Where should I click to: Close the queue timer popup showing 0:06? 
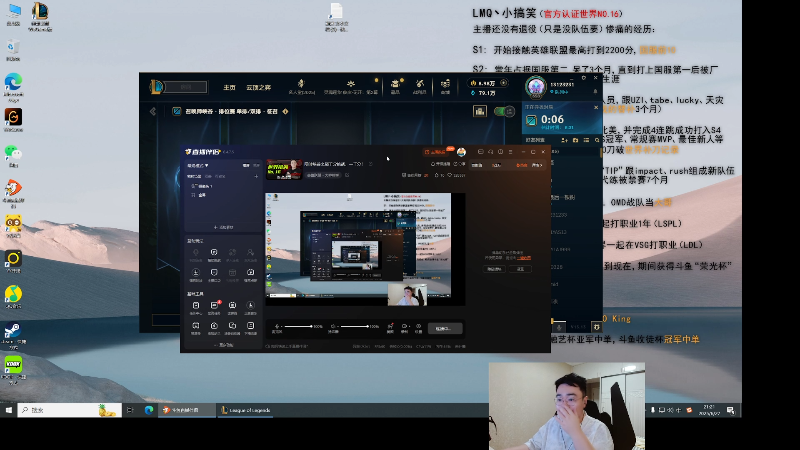[596, 107]
